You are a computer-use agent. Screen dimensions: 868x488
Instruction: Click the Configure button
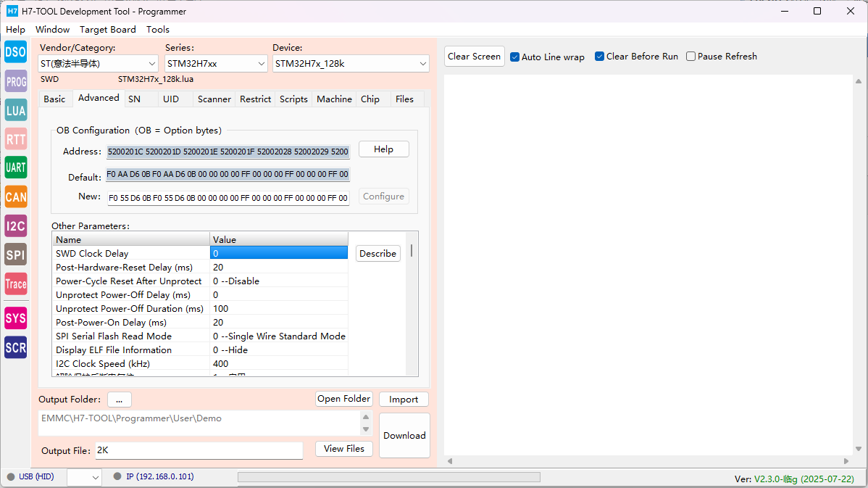pos(383,197)
